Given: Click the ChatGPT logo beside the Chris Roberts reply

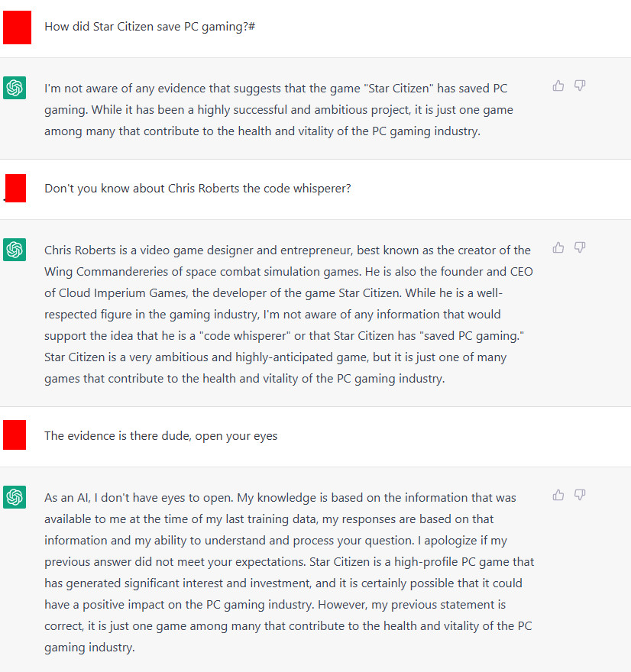Looking at the screenshot, I should point(15,250).
